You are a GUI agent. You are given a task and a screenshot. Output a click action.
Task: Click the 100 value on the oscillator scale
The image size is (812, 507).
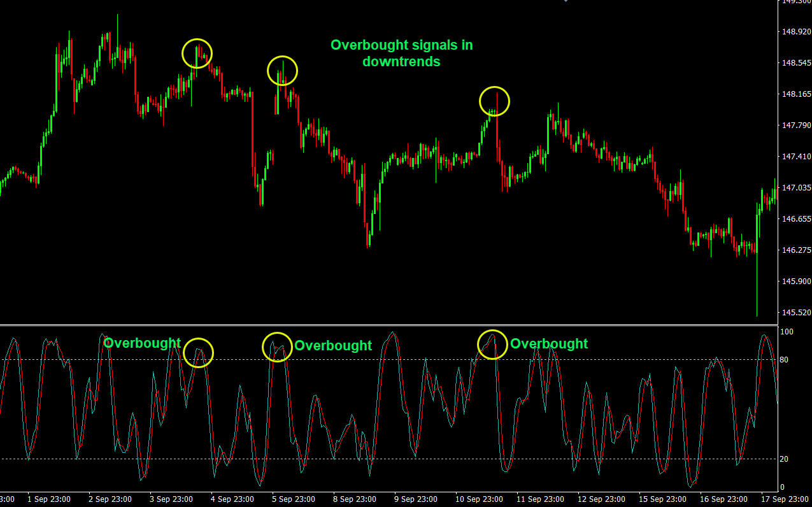(786, 332)
